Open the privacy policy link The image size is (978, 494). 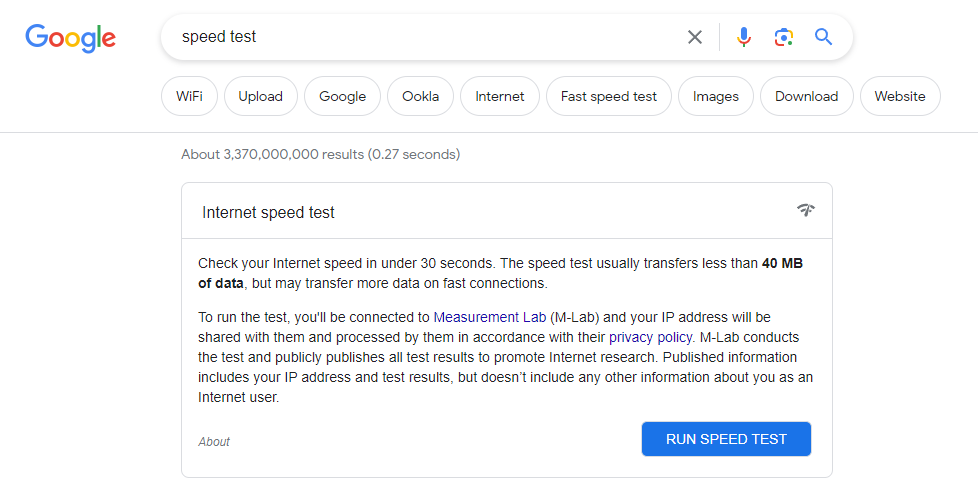651,337
